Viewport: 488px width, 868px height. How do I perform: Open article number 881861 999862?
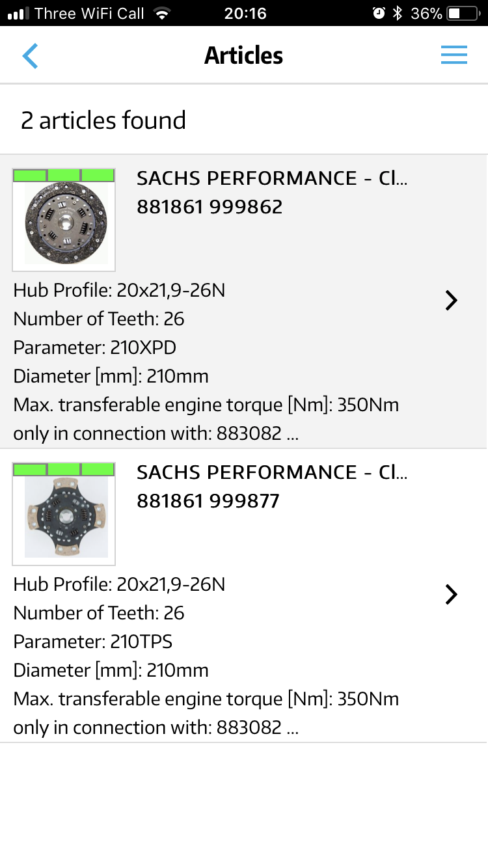click(x=210, y=207)
